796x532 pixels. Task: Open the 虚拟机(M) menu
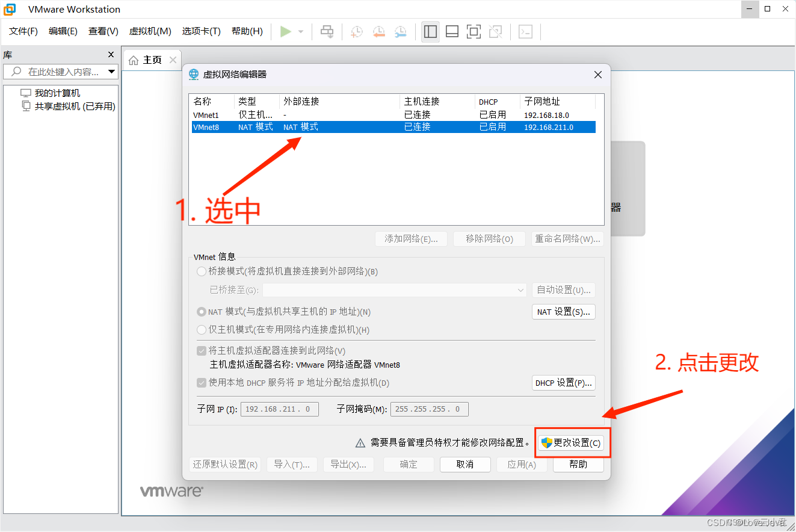(150, 31)
